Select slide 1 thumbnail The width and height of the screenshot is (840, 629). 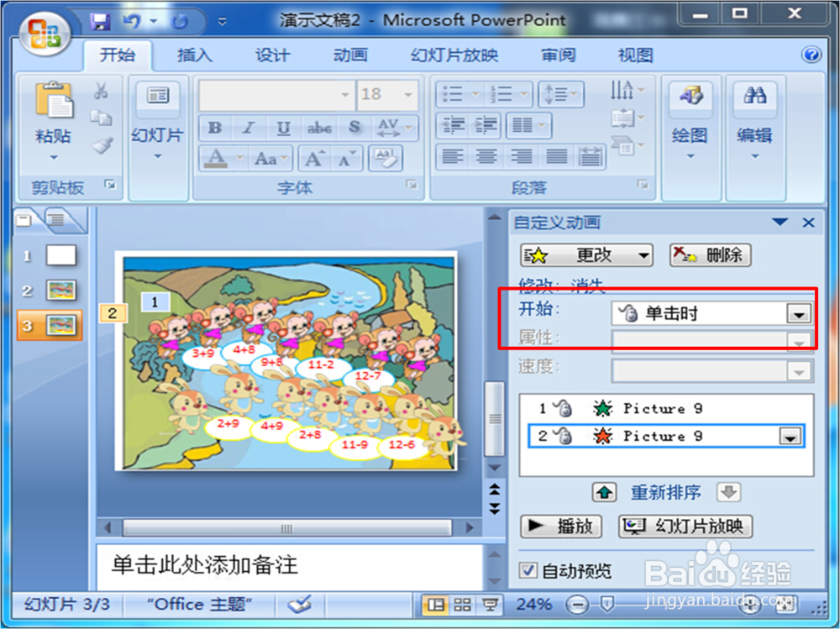coord(61,255)
